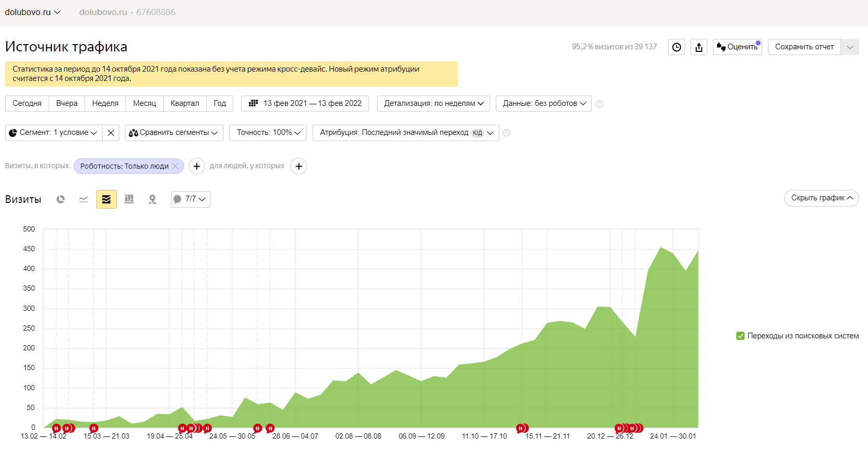Open the Точность: 100% dropdown
The height and width of the screenshot is (451, 868).
tap(268, 133)
